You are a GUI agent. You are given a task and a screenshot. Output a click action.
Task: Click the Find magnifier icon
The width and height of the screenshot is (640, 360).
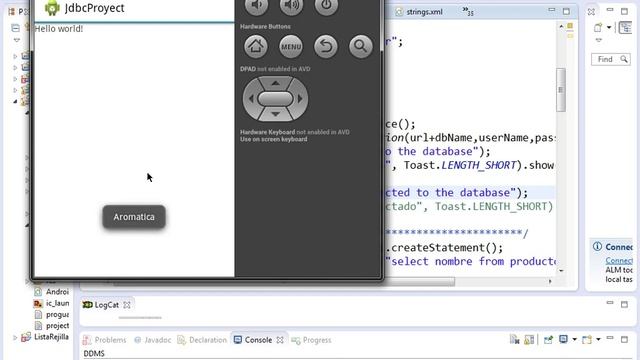point(624,60)
